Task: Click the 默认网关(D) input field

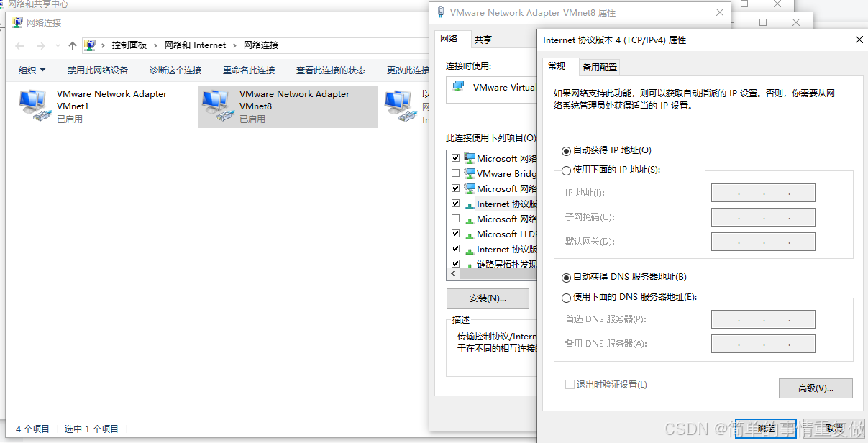Action: [763, 242]
